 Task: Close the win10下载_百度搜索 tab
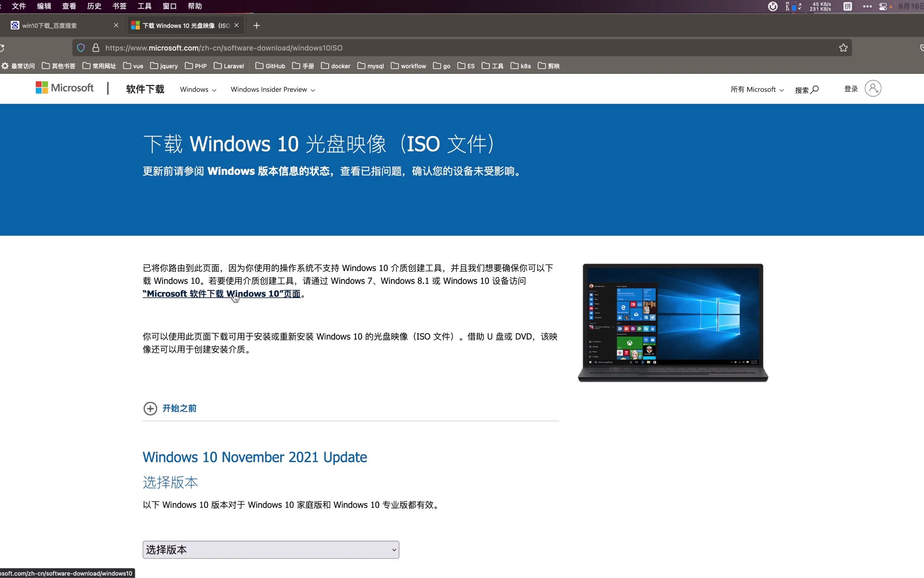tap(116, 25)
